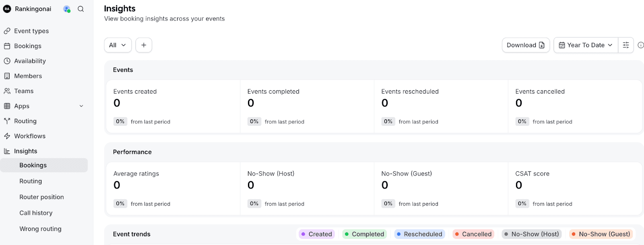Open search with the magnifier icon
This screenshot has width=644, height=245.
[81, 8]
